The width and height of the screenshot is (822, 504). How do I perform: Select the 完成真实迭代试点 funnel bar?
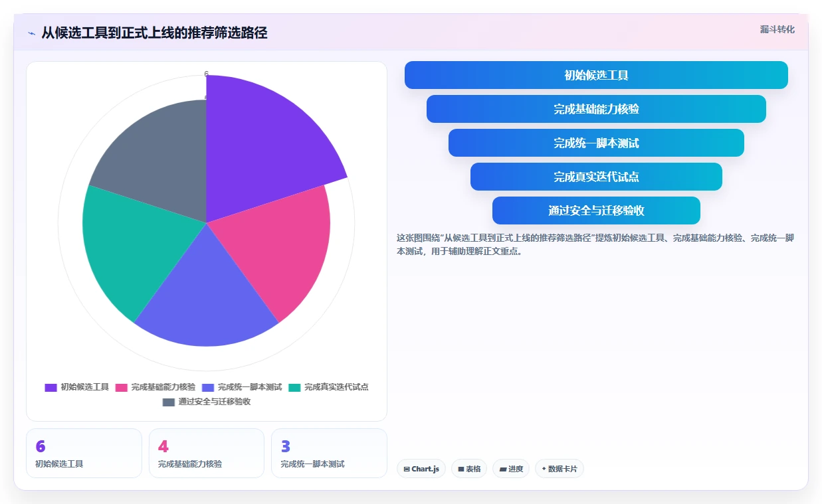(596, 177)
